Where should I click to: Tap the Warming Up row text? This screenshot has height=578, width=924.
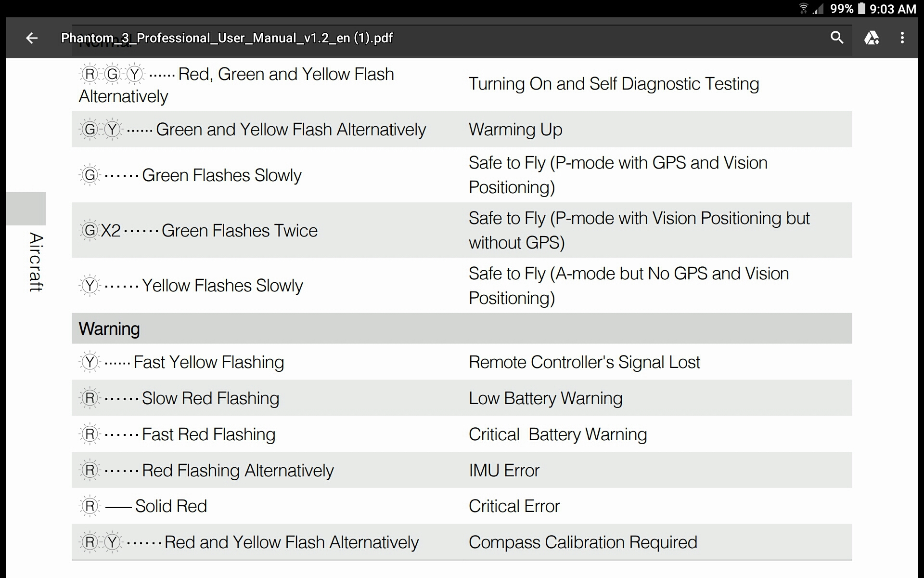click(515, 130)
